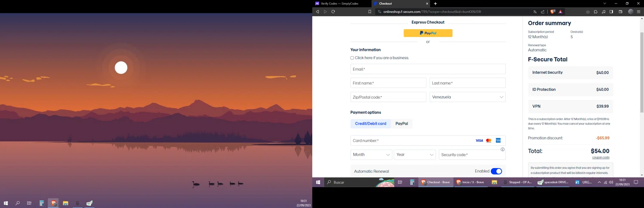Open Brave VPN striped icon
Screen dimensions: 644x208
point(631,12)
